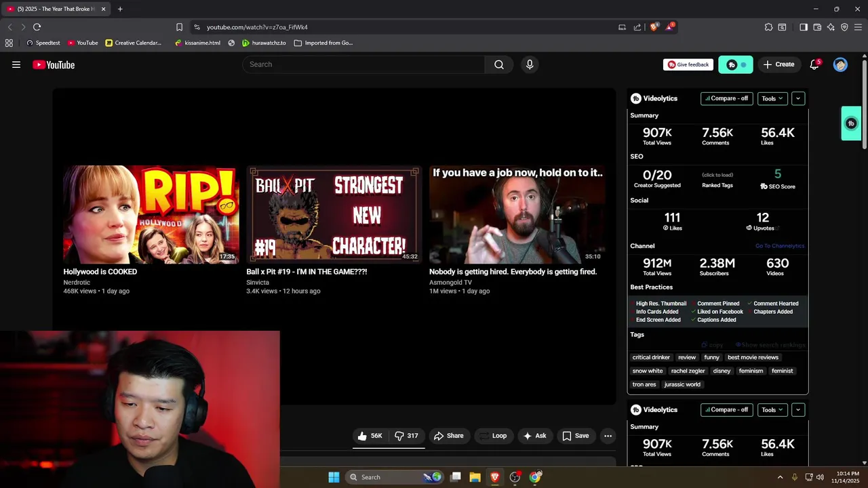Open the Speedtest bookmark
Viewport: 868px width, 488px height.
(43, 43)
